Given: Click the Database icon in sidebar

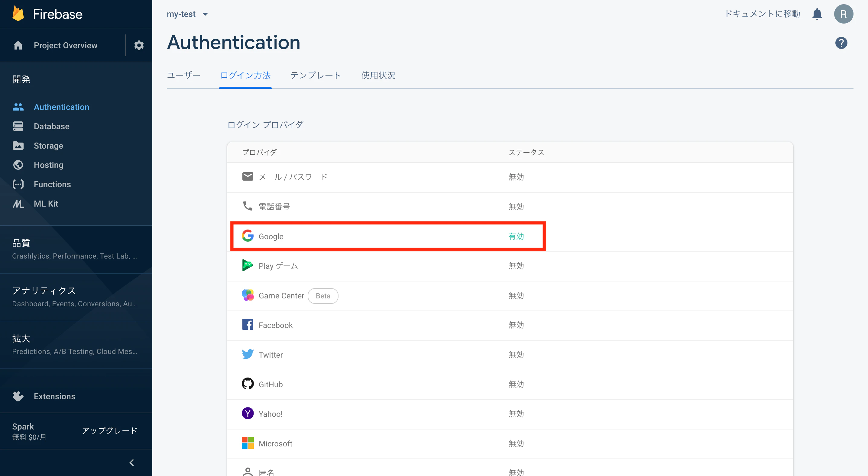Looking at the screenshot, I should 18,126.
